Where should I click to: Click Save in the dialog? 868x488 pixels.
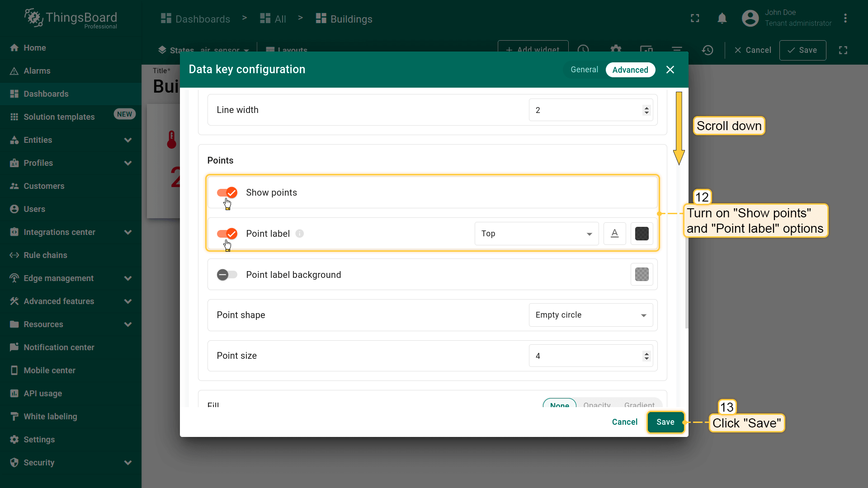coord(665,422)
